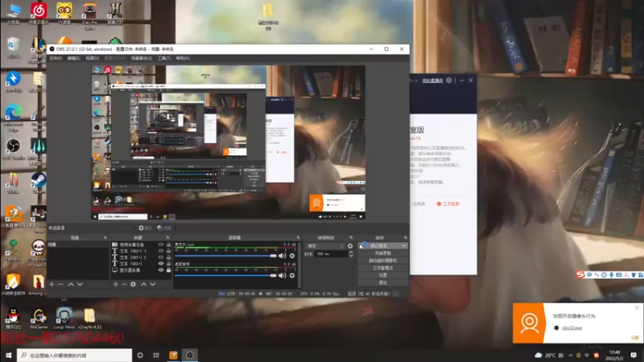
Task: Mute the desktop audio speaker icon
Action: click(x=283, y=275)
